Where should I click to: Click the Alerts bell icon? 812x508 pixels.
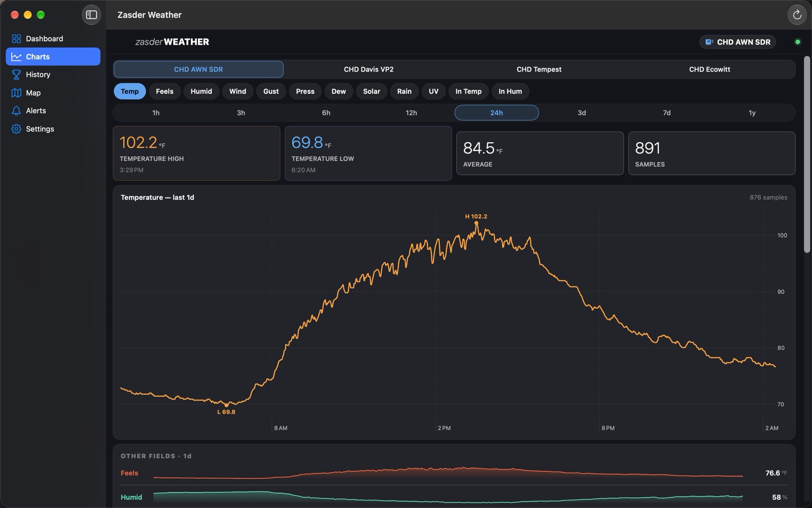click(x=16, y=111)
